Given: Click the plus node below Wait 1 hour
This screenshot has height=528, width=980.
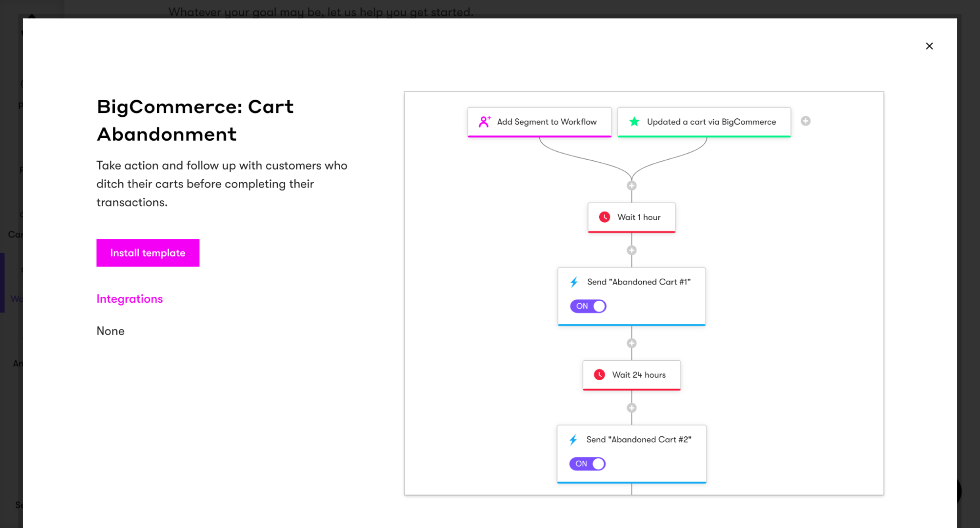Looking at the screenshot, I should (631, 250).
